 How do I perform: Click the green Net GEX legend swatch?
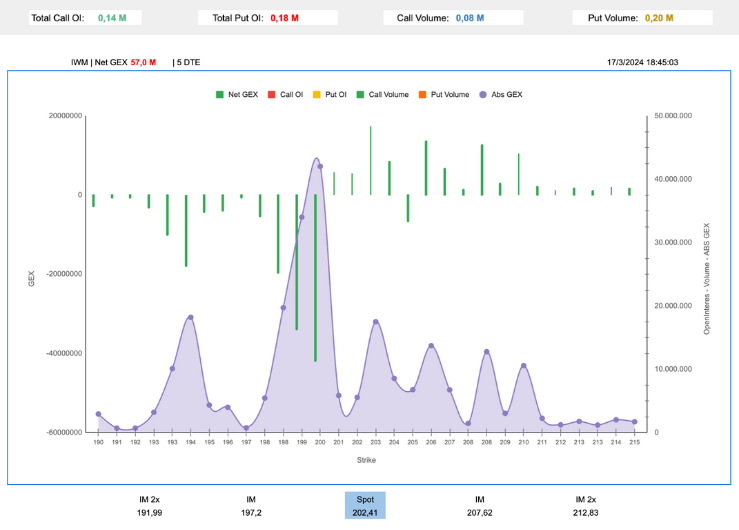(220, 95)
